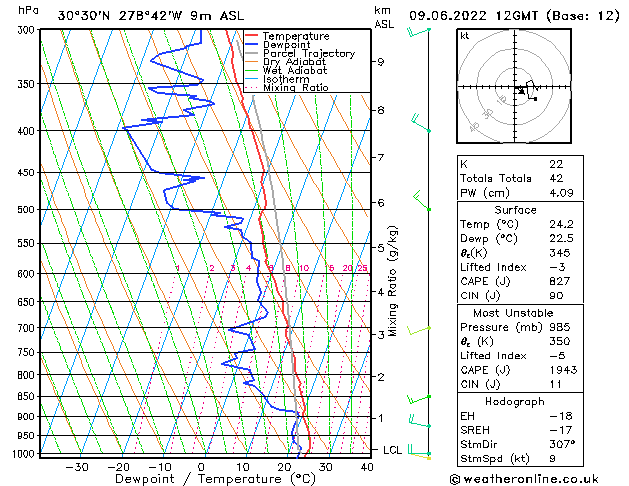Click the 300 hPa pressure label
The width and height of the screenshot is (629, 486).
(x=28, y=30)
